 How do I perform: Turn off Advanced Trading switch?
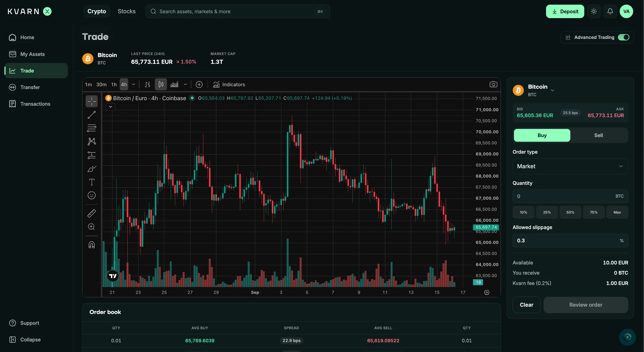[623, 37]
